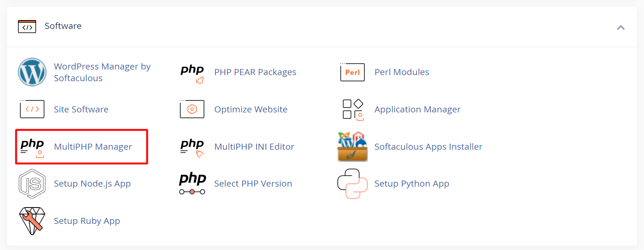Click the Site Software code icon
The width and height of the screenshot is (644, 250).
click(x=32, y=109)
